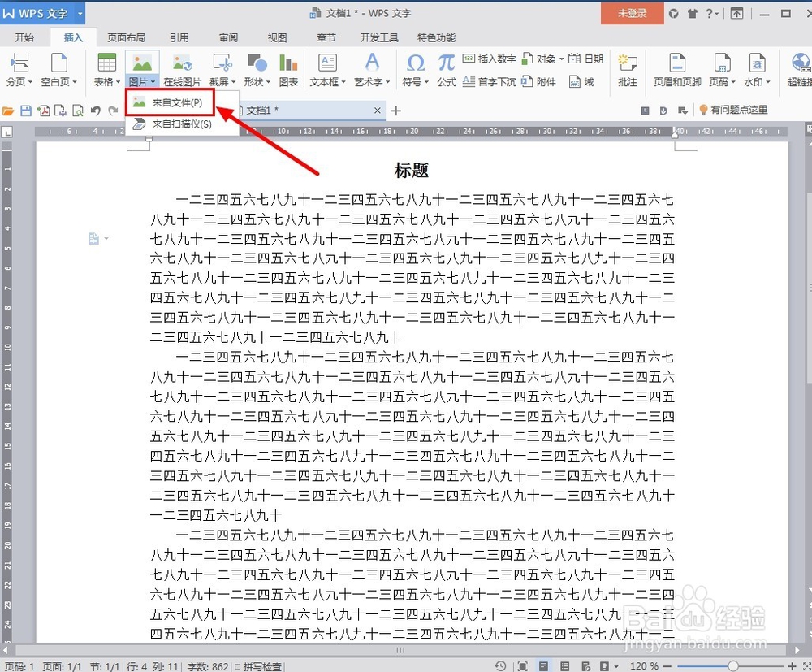This screenshot has height=672, width=812.
Task: Click the 120 % zoom level
Action: tap(644, 665)
